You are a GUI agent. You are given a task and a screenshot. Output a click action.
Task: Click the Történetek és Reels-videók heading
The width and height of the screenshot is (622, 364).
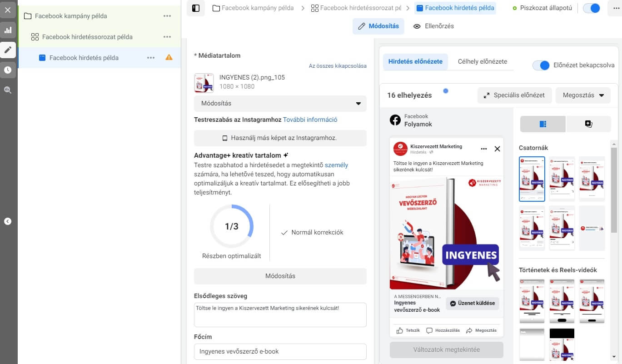[558, 270]
